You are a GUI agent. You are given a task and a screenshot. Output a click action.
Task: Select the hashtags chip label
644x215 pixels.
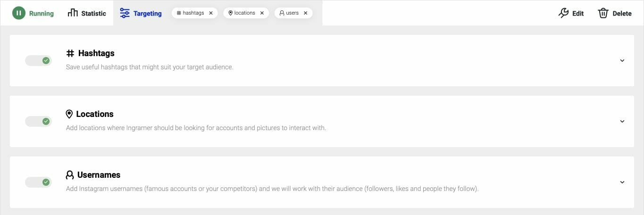click(193, 13)
